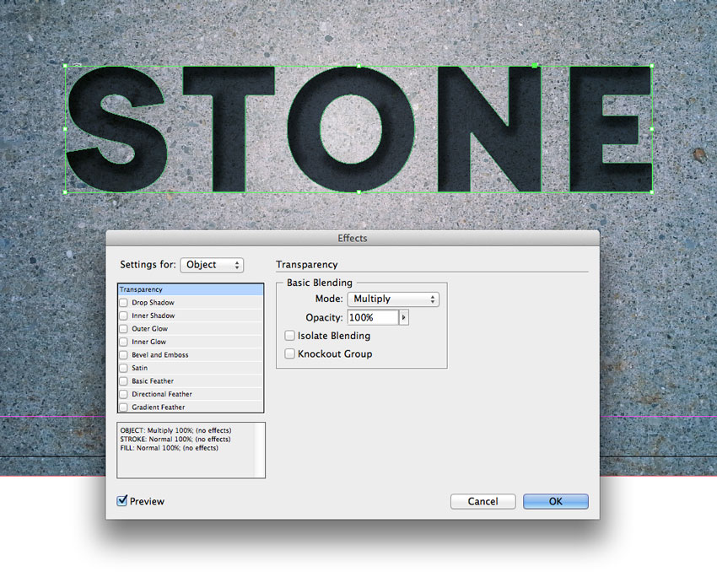
Task: Click the Opacity stepper arrow
Action: click(x=404, y=317)
